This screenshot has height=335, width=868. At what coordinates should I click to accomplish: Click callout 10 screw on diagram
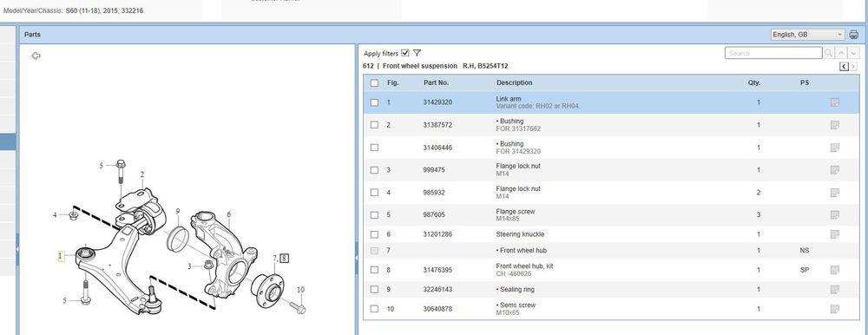pyautogui.click(x=300, y=290)
